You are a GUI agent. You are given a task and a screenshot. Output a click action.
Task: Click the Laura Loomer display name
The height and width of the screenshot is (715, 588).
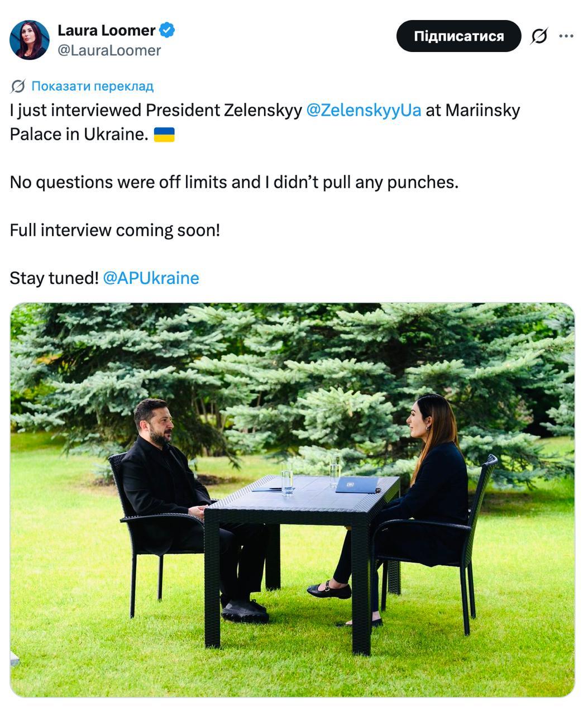107,30
